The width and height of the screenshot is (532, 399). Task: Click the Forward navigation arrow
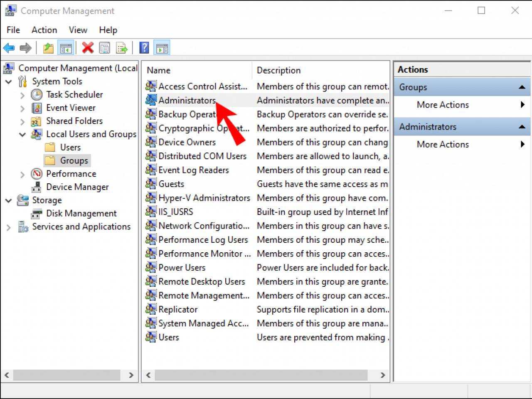click(x=25, y=47)
